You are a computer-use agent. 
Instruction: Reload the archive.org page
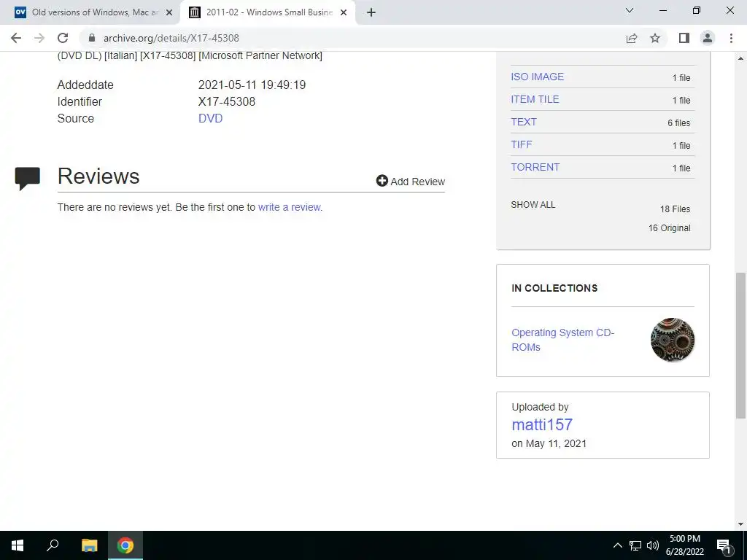click(63, 38)
